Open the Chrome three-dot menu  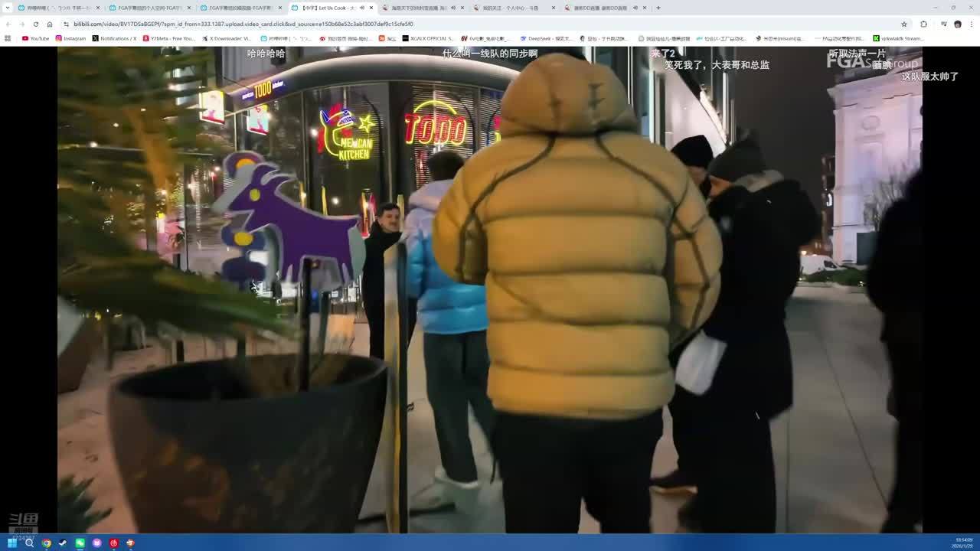971,24
